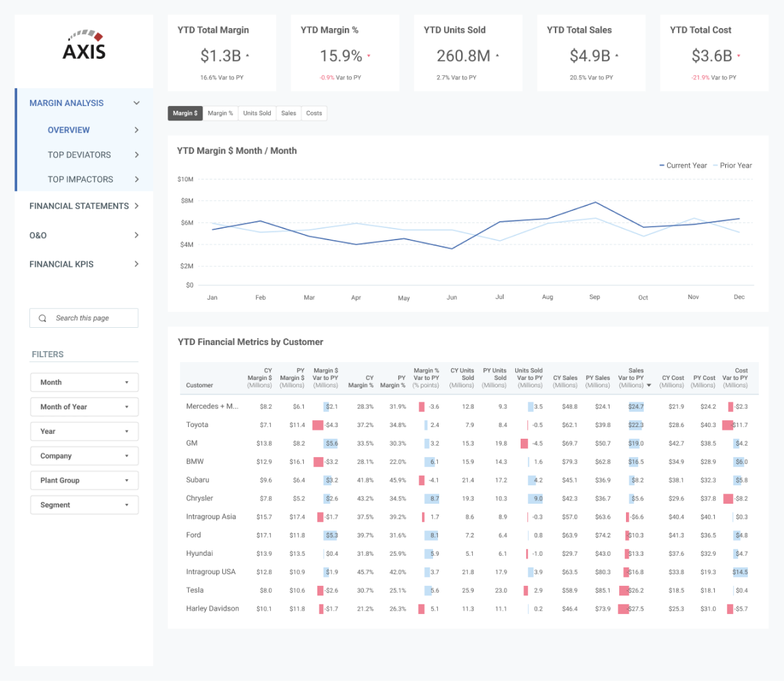Click the YTD Total Sales value $4.9B
The height and width of the screenshot is (681, 784).
[x=590, y=55]
